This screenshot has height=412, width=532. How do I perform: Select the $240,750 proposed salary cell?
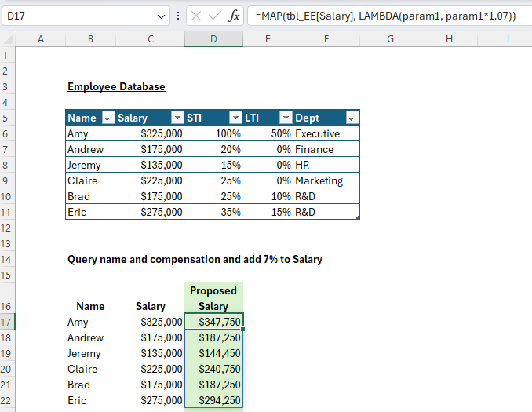coord(213,369)
